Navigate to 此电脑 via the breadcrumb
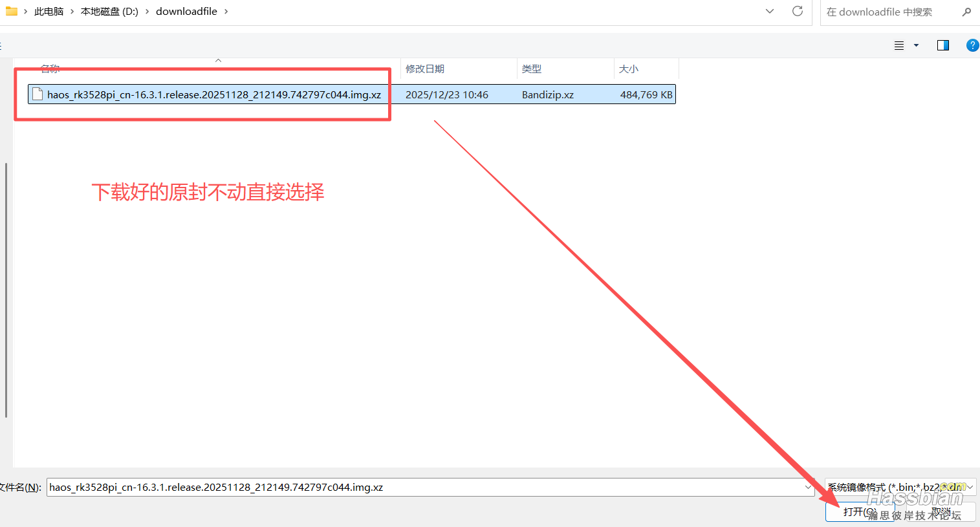Screen dimensions: 980x527 49,11
